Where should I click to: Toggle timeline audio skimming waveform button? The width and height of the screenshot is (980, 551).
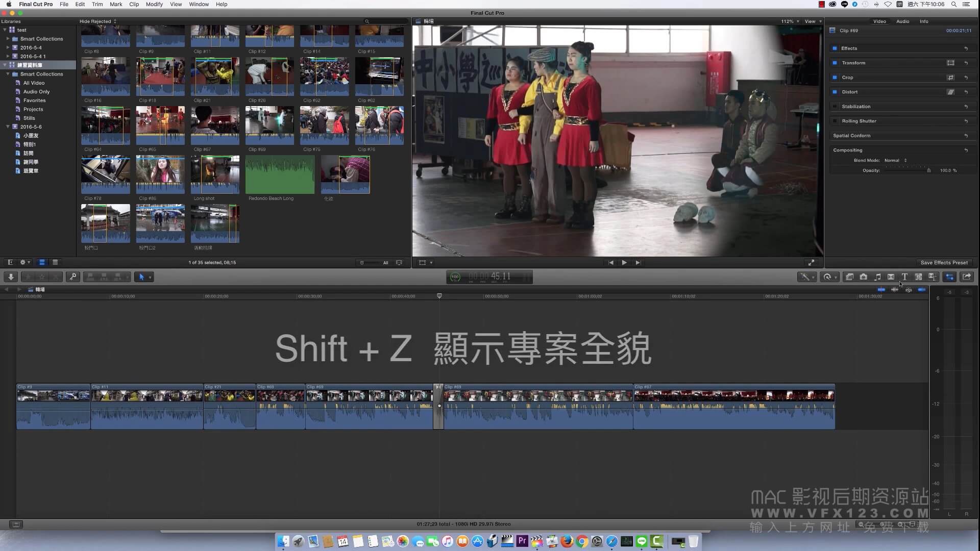tap(895, 290)
